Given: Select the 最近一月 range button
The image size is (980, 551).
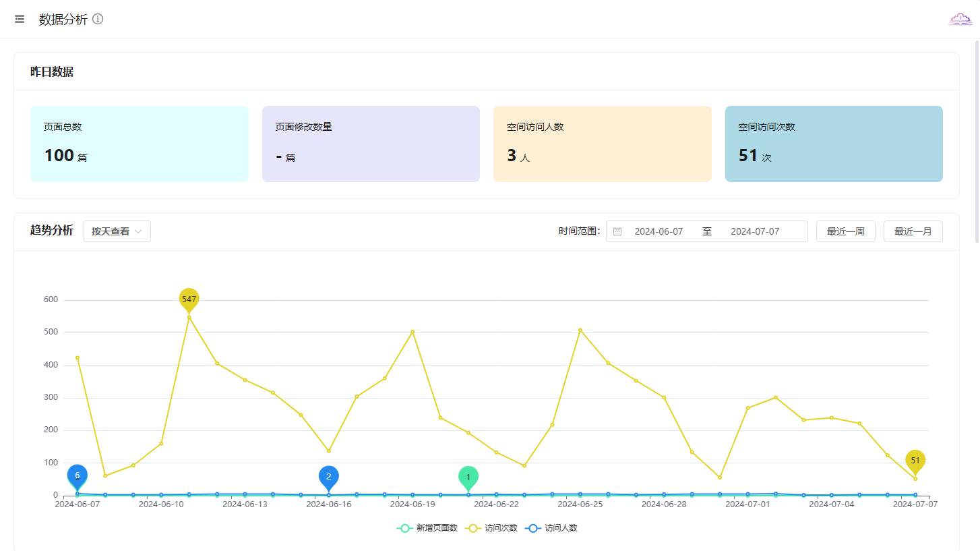Looking at the screenshot, I should click(913, 231).
